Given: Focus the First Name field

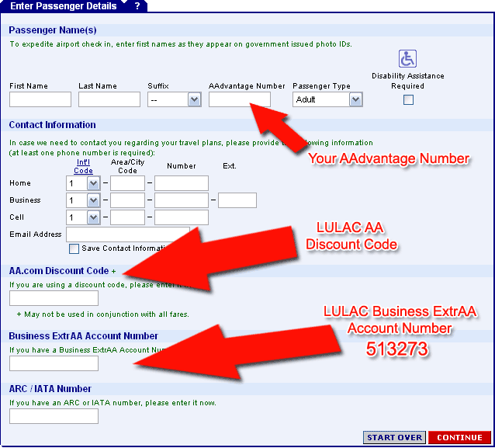Looking at the screenshot, I should point(40,100).
